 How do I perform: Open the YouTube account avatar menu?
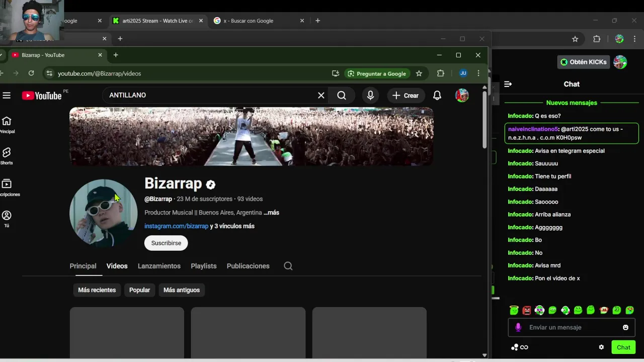pyautogui.click(x=462, y=96)
